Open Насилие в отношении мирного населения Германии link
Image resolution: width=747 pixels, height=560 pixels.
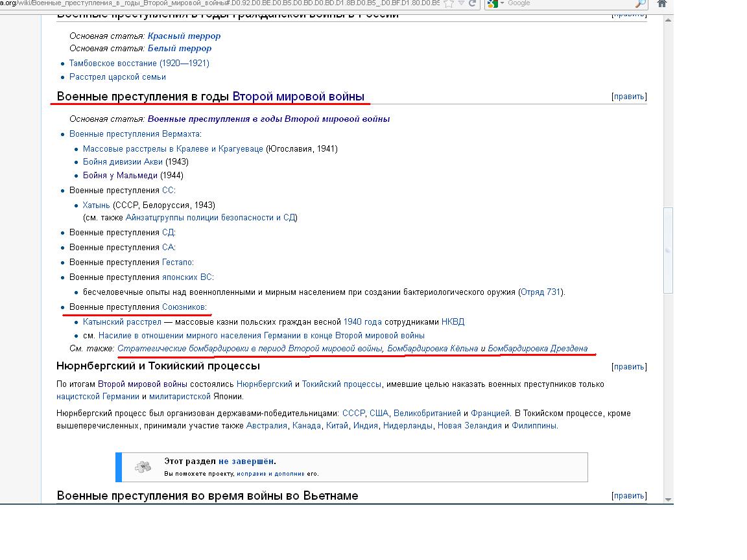pos(261,335)
